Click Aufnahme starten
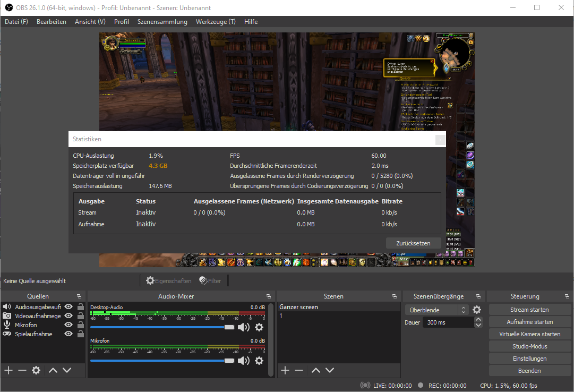The height and width of the screenshot is (392, 574). pyautogui.click(x=529, y=322)
